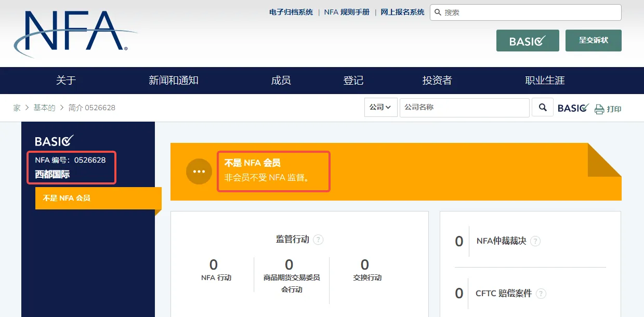
Task: Click the BASIC logo in dark sidebar
Action: click(x=55, y=140)
